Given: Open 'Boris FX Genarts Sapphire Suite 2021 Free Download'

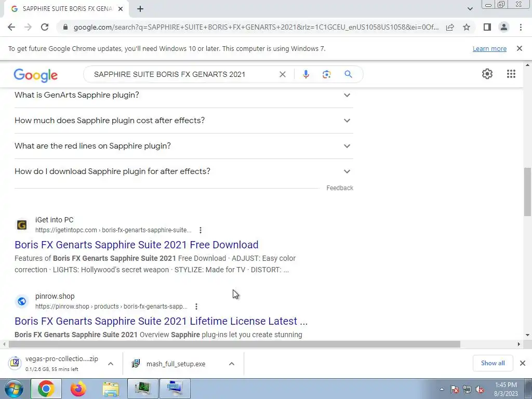Looking at the screenshot, I should click(137, 245).
